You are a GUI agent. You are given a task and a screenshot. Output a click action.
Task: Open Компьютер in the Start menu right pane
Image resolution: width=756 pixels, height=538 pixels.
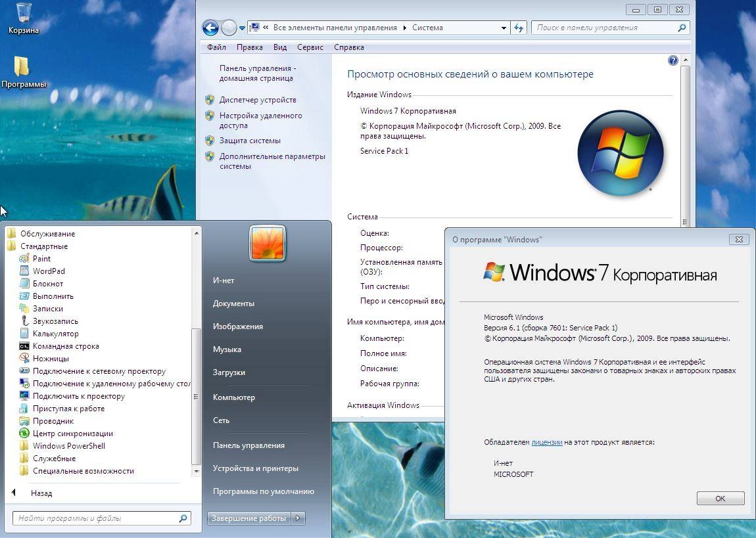[234, 397]
